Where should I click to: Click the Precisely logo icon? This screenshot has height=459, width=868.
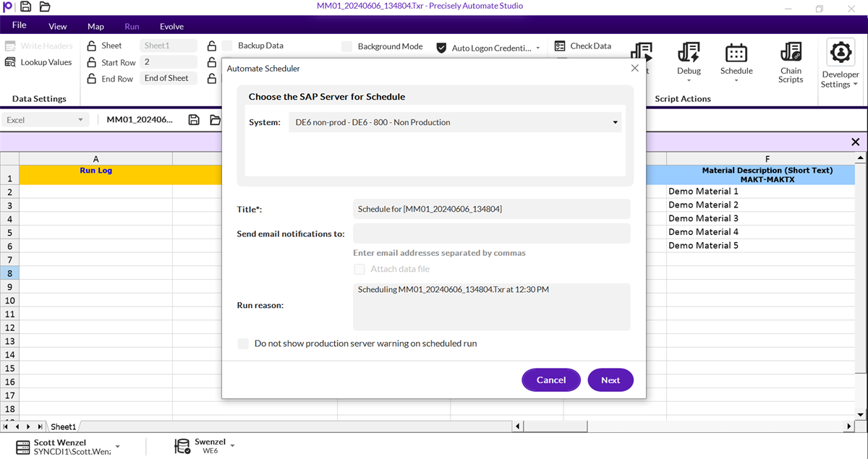coord(7,7)
